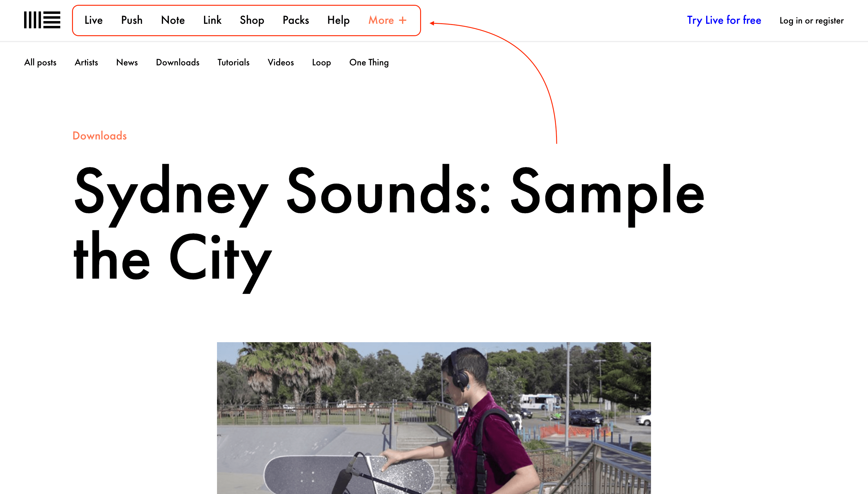Click the Help navigation menu item
868x494 pixels.
(x=338, y=20)
